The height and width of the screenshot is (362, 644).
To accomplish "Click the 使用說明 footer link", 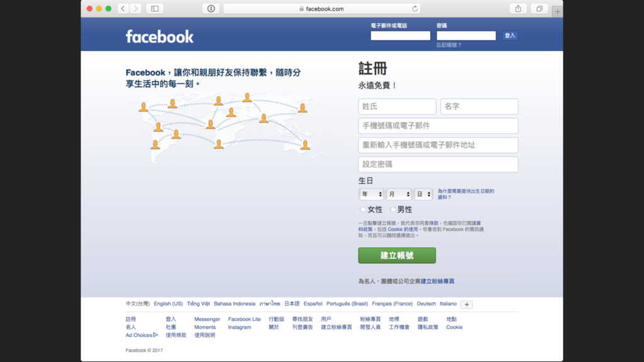I will 204,335.
